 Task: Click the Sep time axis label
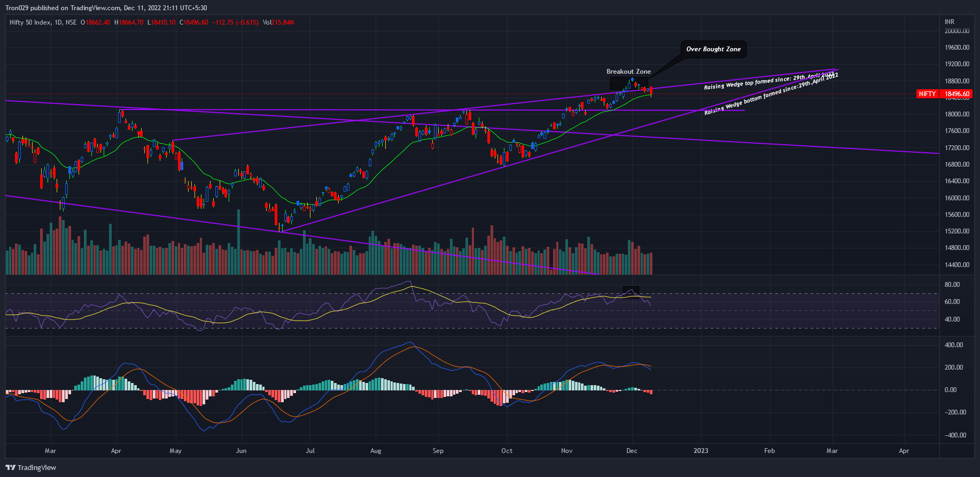pos(438,451)
